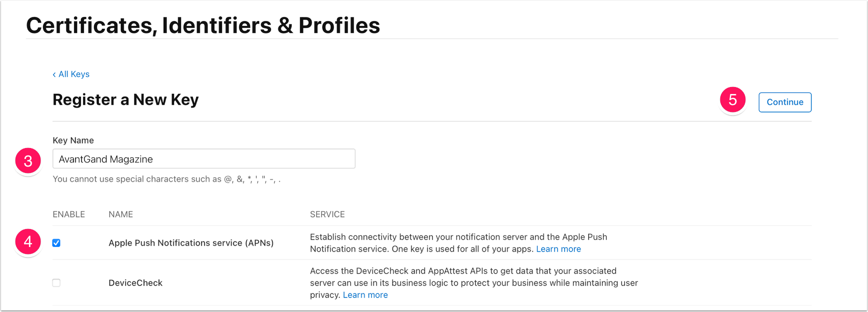Click the ENABLE column header

pos(69,214)
